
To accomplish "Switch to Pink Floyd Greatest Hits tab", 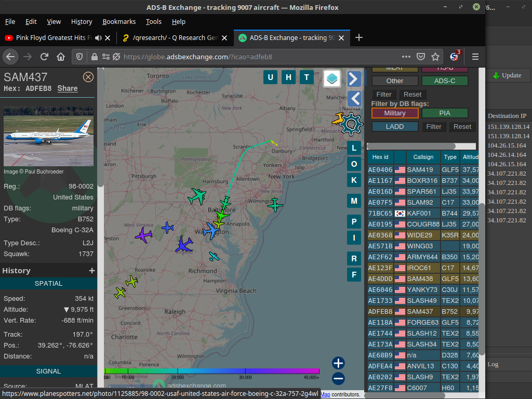I will (58, 37).
